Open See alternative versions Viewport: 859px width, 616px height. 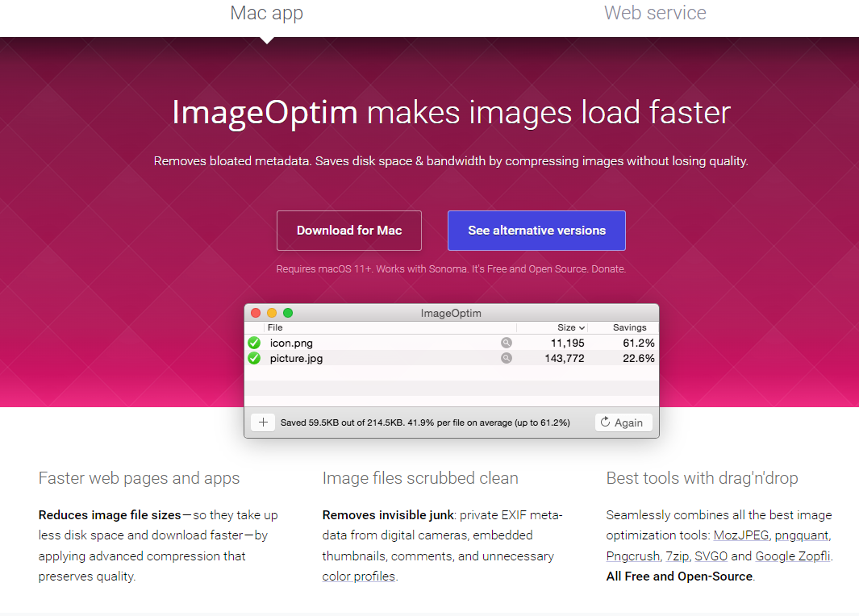(536, 231)
